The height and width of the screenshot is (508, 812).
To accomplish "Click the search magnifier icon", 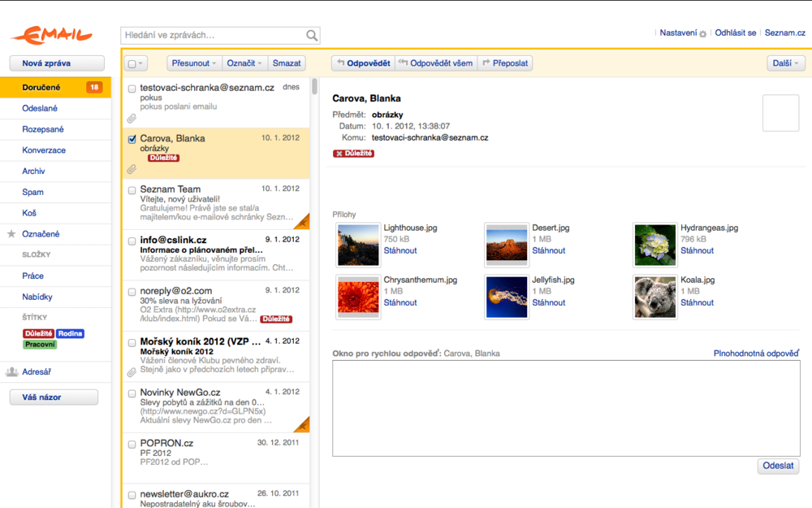I will point(312,35).
